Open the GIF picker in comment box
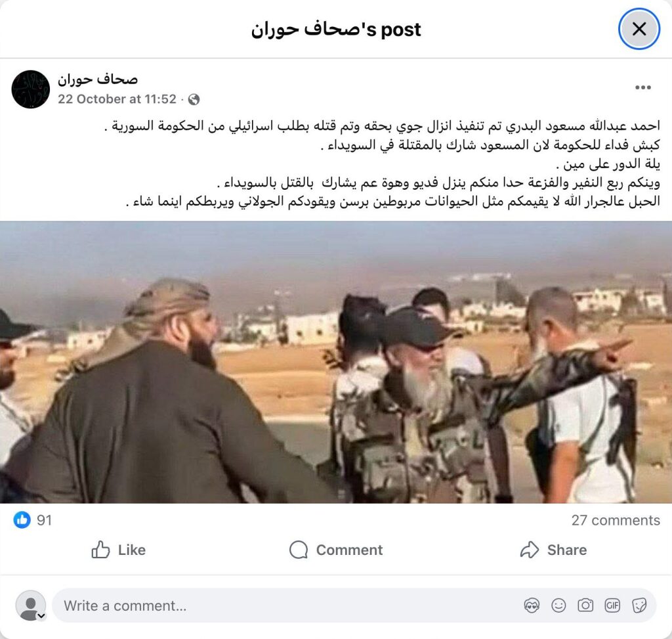The height and width of the screenshot is (639, 672). (612, 606)
